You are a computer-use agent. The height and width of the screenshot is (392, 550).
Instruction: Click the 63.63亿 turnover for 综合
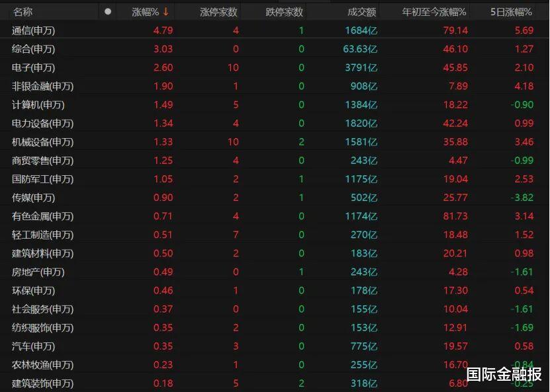coord(360,49)
